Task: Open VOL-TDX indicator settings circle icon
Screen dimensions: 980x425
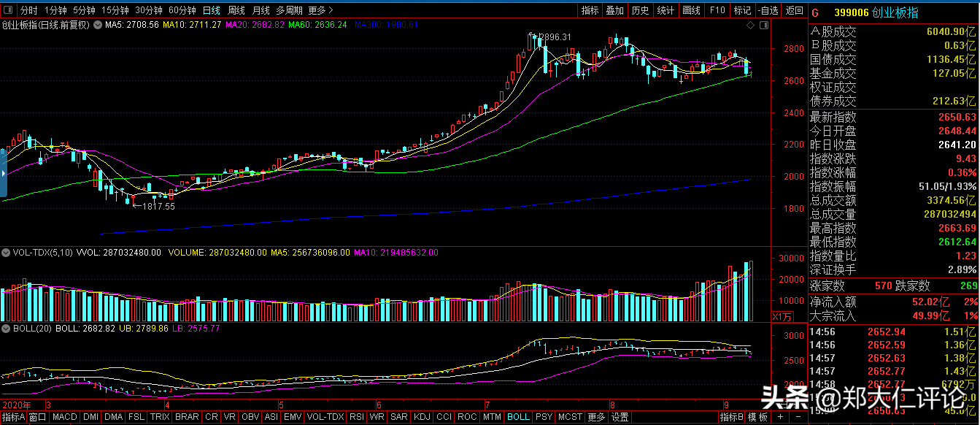Action: click(x=7, y=253)
